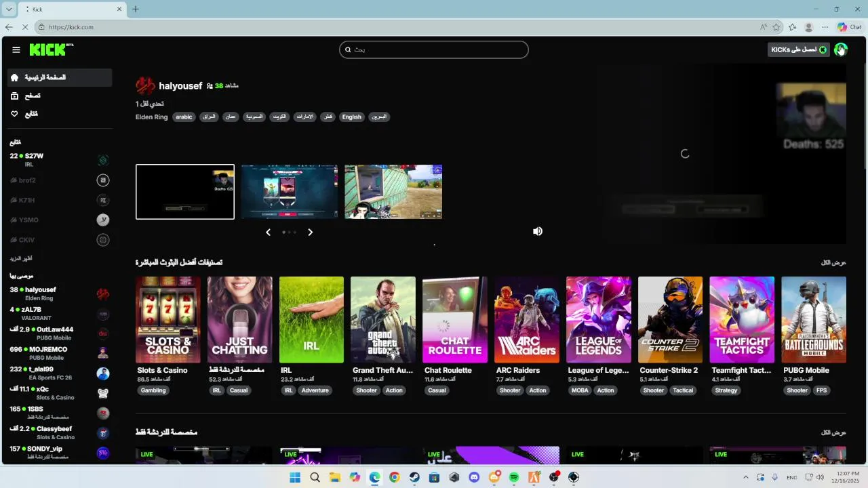Open Just Chatting category card

[240, 320]
